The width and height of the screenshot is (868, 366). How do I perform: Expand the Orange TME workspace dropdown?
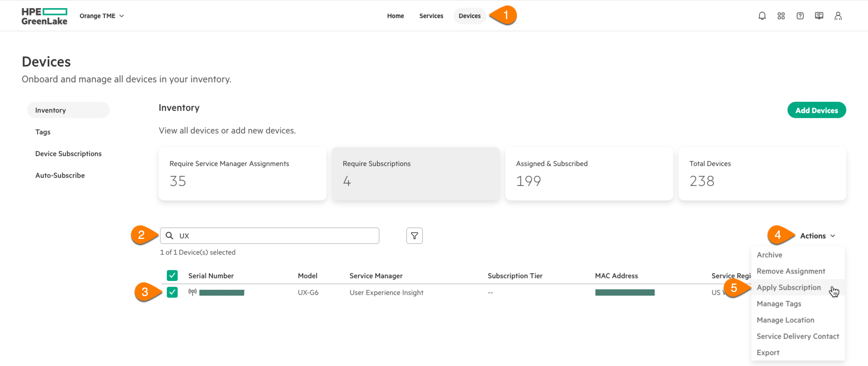(102, 16)
